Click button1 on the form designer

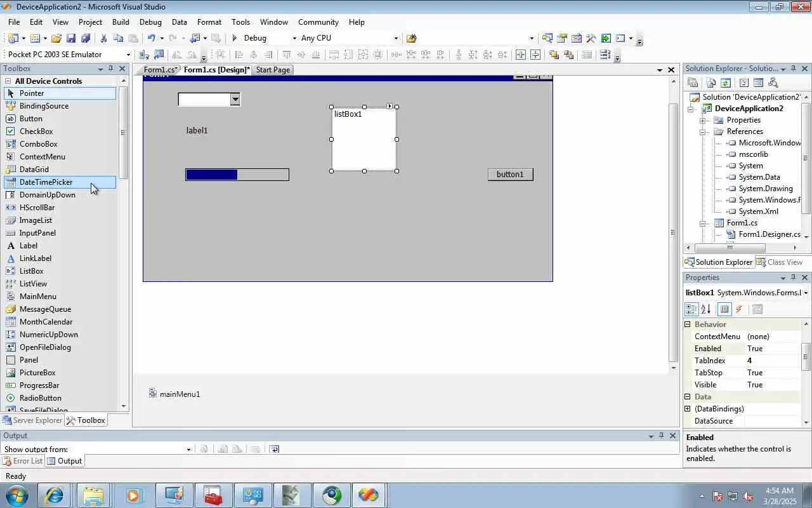511,175
